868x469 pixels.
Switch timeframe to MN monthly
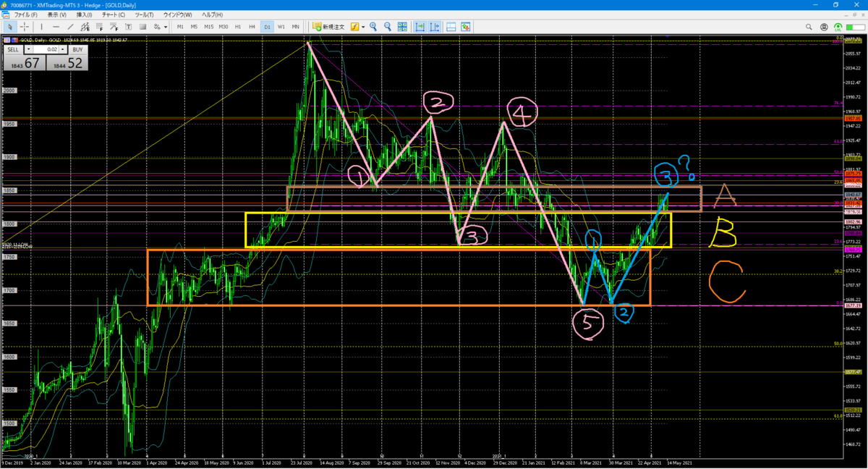pyautogui.click(x=295, y=27)
